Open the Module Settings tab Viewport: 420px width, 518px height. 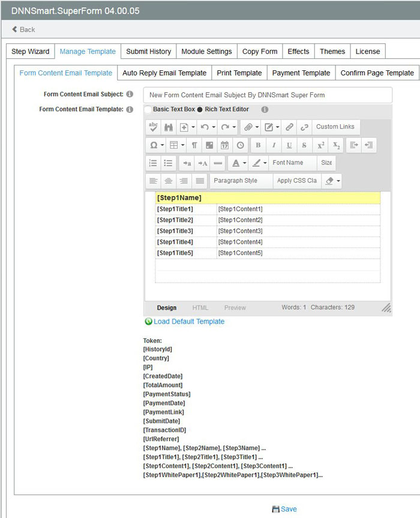coord(206,52)
